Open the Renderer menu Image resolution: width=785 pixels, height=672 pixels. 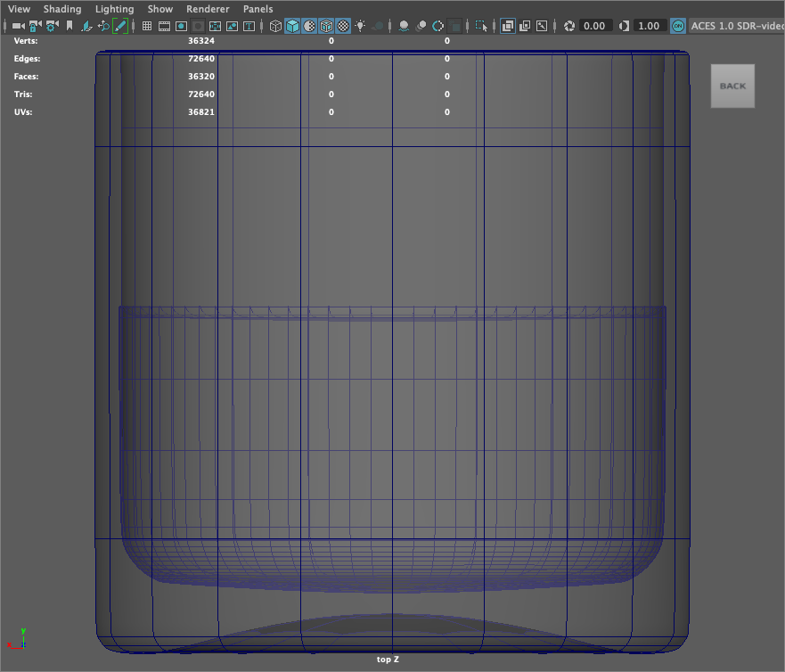coord(208,9)
